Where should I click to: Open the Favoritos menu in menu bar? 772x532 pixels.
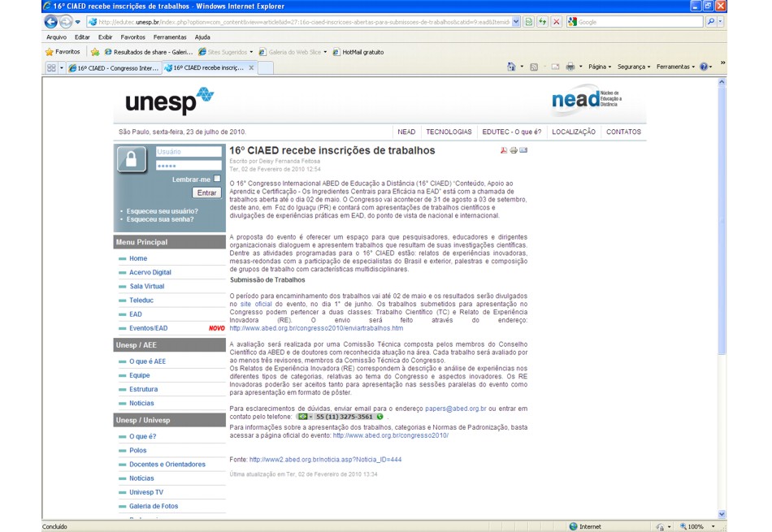tap(133, 37)
